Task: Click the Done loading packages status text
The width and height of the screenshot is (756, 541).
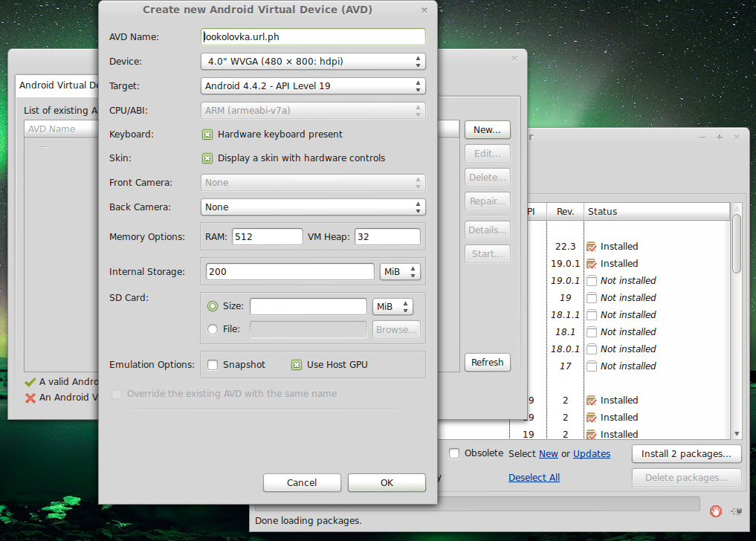Action: click(308, 521)
